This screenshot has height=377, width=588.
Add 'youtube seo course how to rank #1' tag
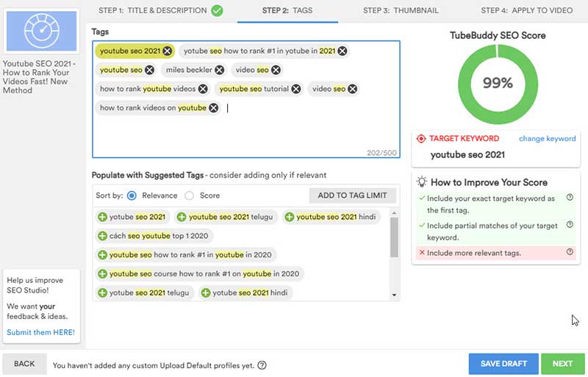(102, 274)
